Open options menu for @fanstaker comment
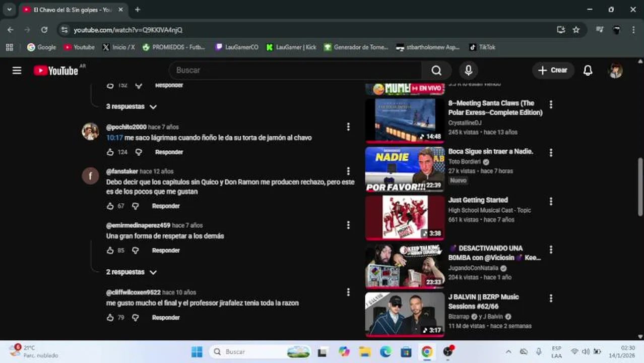This screenshot has height=363, width=644. [x=348, y=171]
